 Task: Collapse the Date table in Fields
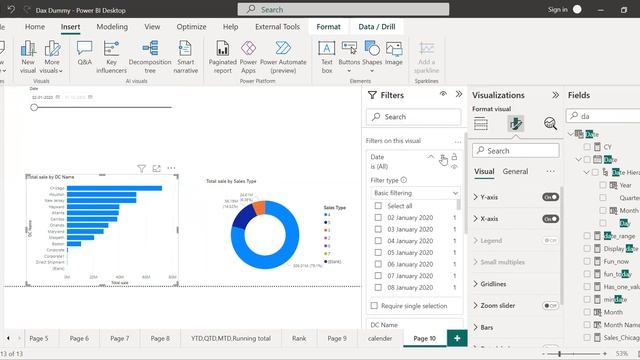[571, 134]
